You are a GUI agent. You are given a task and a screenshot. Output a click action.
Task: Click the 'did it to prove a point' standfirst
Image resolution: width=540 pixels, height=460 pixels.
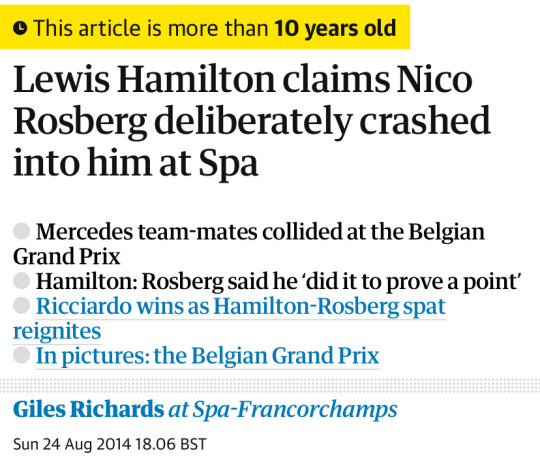[x=411, y=282]
